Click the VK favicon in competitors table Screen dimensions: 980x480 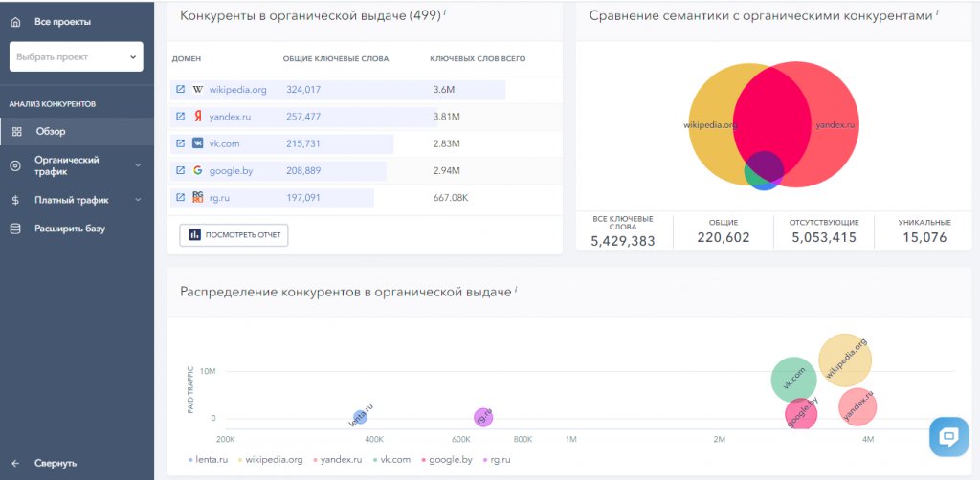coord(197,143)
